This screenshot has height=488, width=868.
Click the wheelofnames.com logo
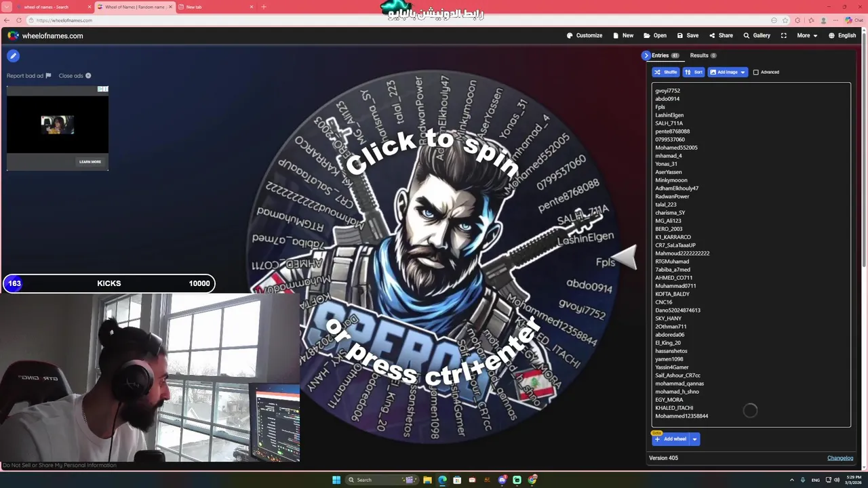pyautogui.click(x=45, y=35)
